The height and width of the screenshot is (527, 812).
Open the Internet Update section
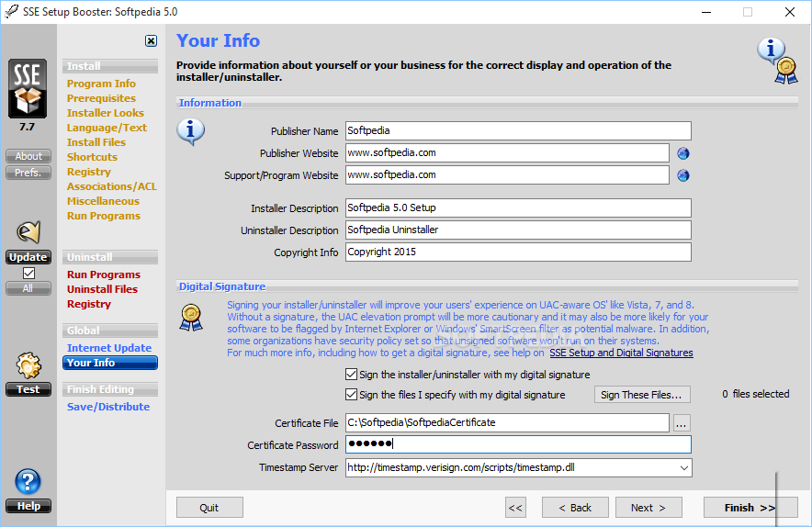point(109,348)
